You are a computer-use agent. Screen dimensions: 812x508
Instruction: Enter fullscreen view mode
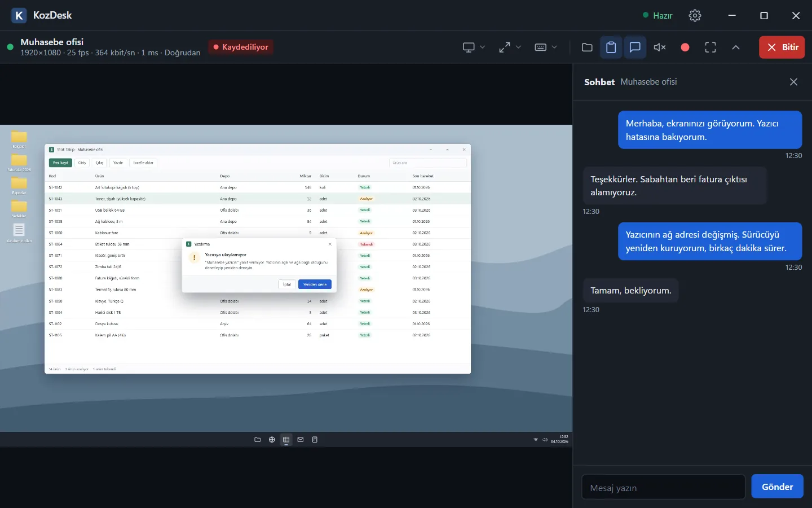pos(710,47)
